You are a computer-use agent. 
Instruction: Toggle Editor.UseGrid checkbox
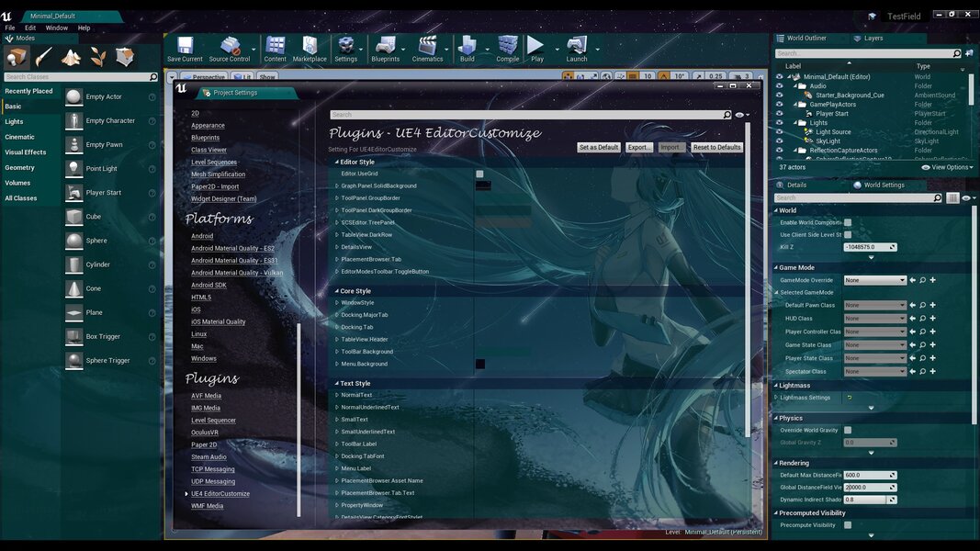pyautogui.click(x=479, y=174)
